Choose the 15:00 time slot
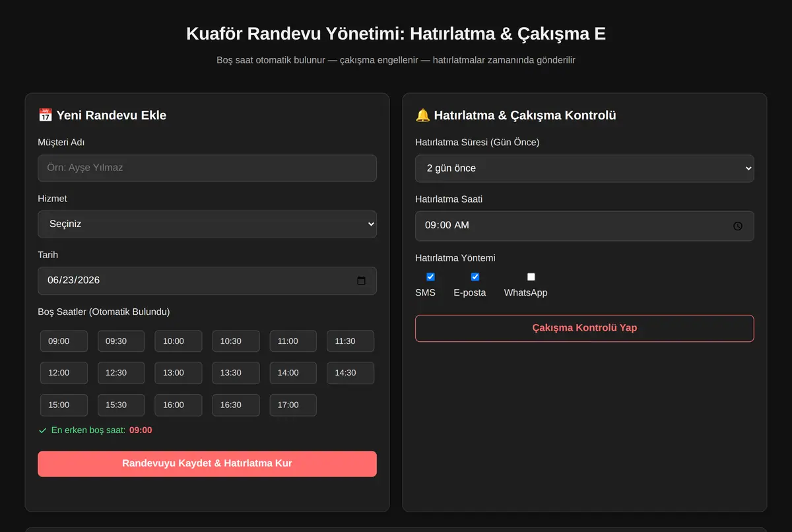 pyautogui.click(x=64, y=405)
